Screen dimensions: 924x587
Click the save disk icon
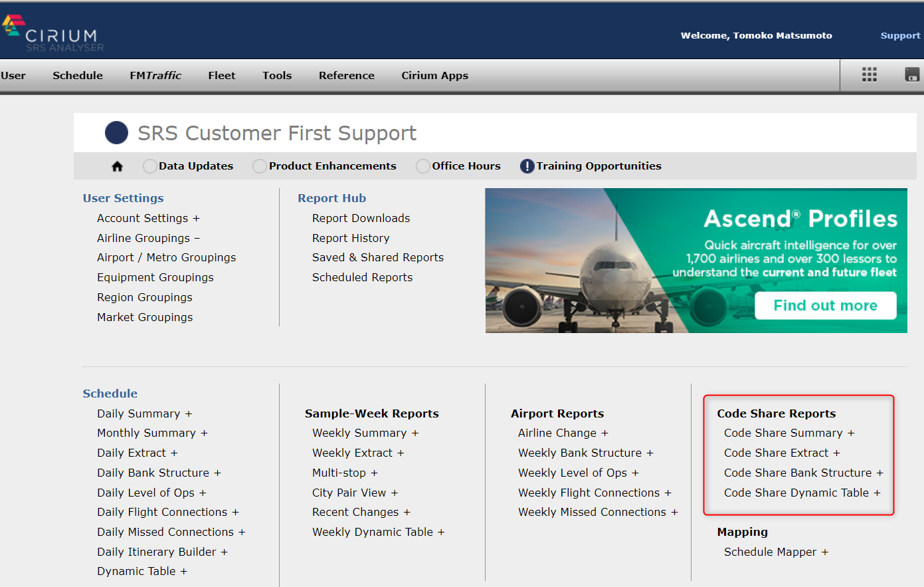click(913, 74)
